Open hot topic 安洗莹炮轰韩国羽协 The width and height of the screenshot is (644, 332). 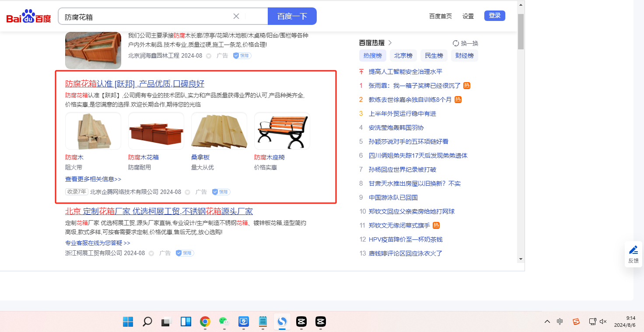(396, 128)
